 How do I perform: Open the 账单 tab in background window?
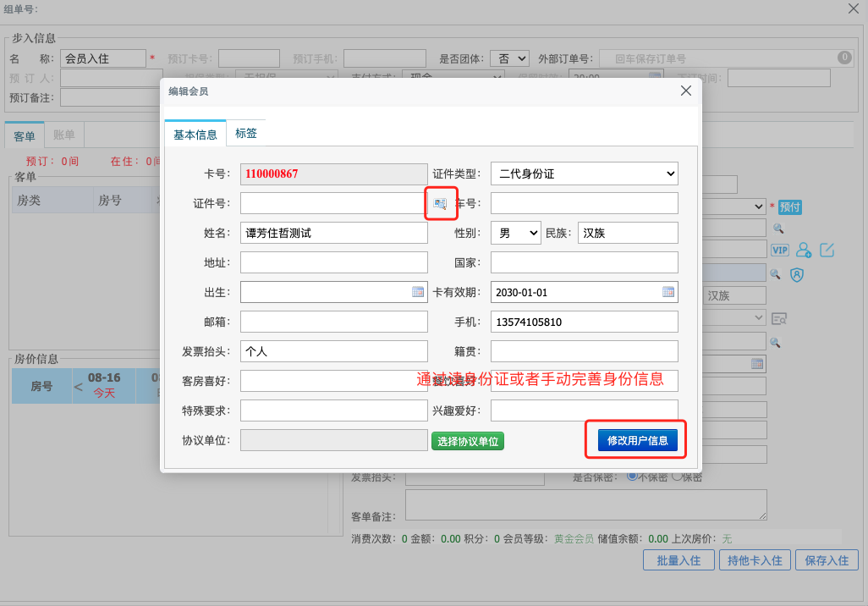tap(64, 135)
